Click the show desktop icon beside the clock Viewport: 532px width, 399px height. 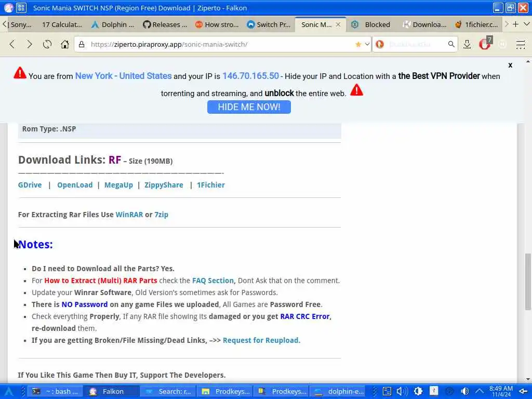point(523,392)
